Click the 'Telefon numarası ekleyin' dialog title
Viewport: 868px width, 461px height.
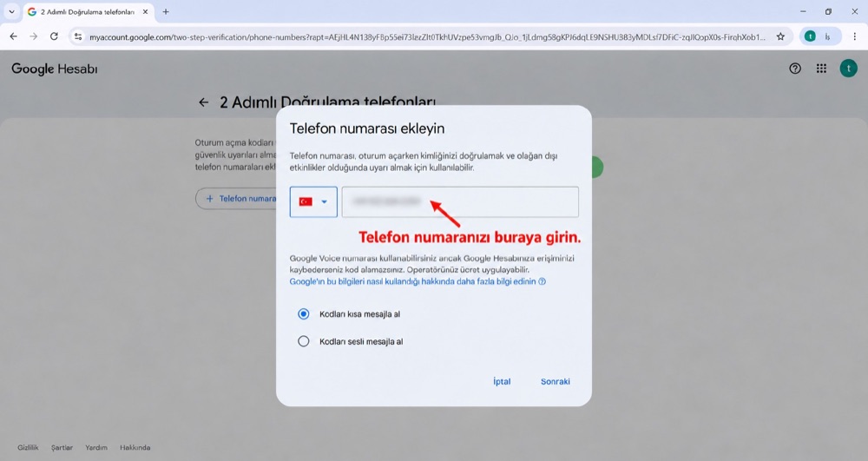(x=367, y=128)
